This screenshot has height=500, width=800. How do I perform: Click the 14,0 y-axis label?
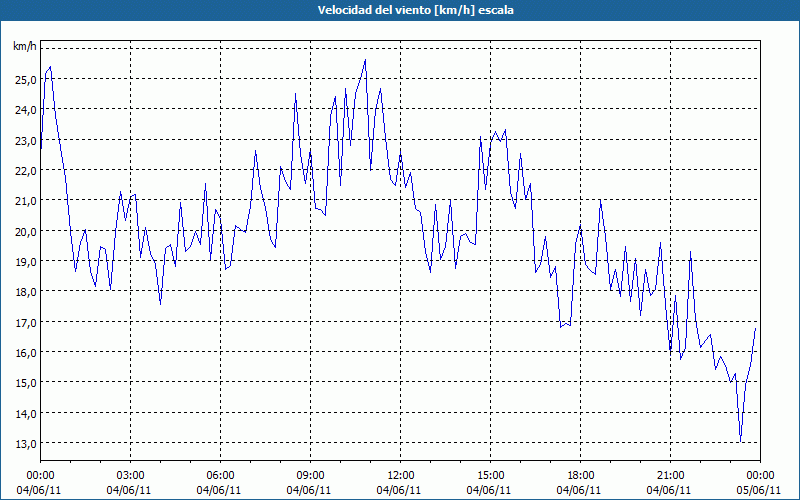27,413
